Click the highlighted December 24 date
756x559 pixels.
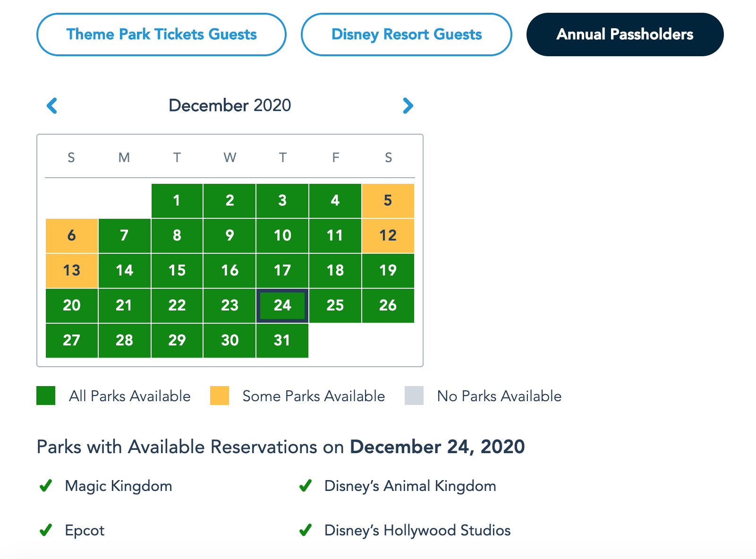[282, 306]
